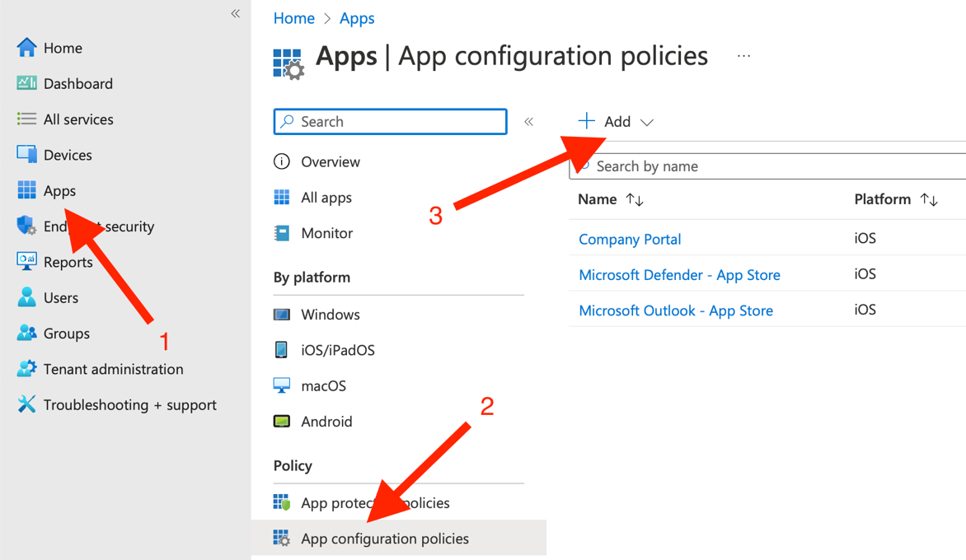This screenshot has width=966, height=560.
Task: Click the magnifier icon in Apps Search box
Action: 287,121
